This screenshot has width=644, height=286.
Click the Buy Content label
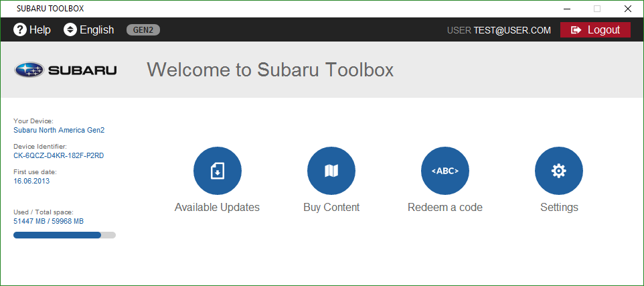[331, 207]
